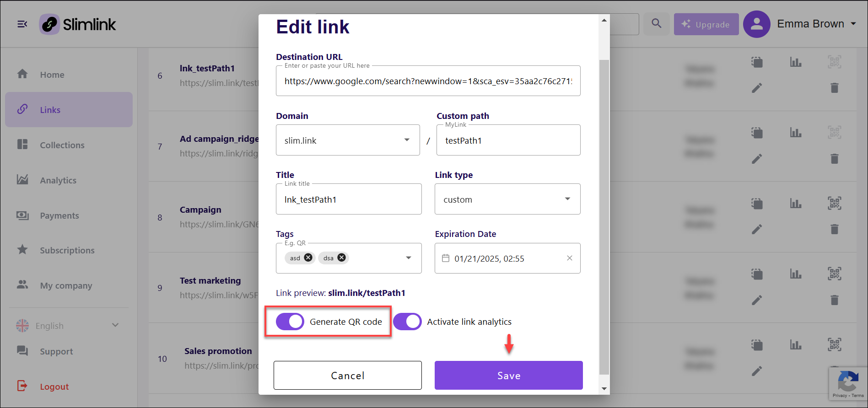This screenshot has width=868, height=408.
Task: Click QR code icon for Sales promotion row
Action: click(835, 345)
